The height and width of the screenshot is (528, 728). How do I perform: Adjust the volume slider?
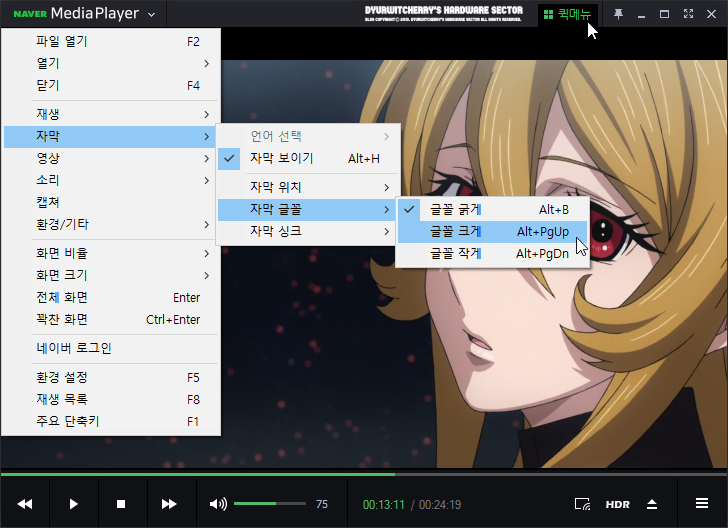270,504
